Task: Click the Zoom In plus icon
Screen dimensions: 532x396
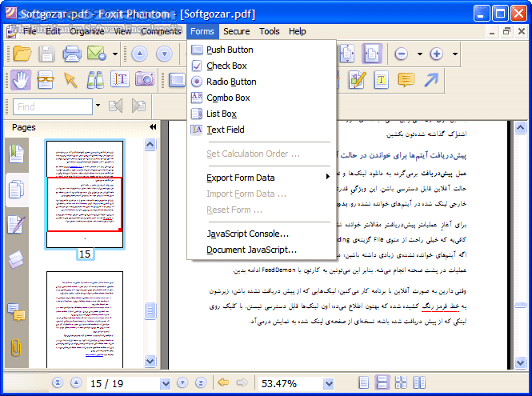Action: tap(437, 54)
